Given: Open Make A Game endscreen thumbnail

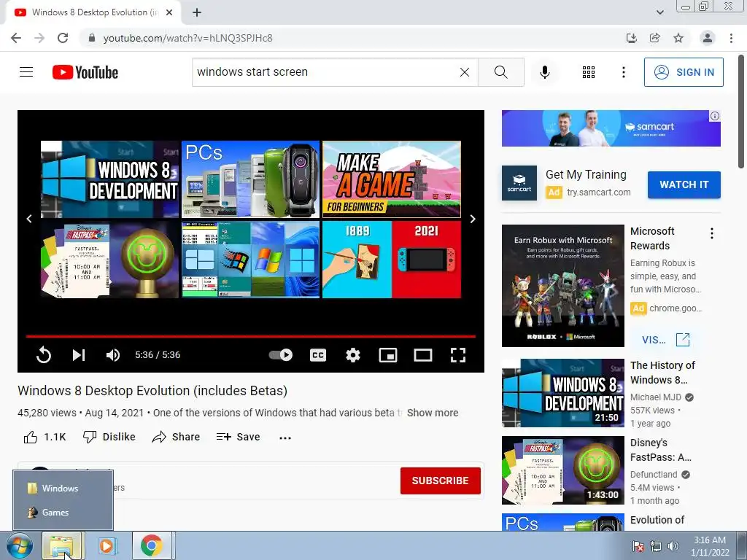Looking at the screenshot, I should (x=392, y=179).
